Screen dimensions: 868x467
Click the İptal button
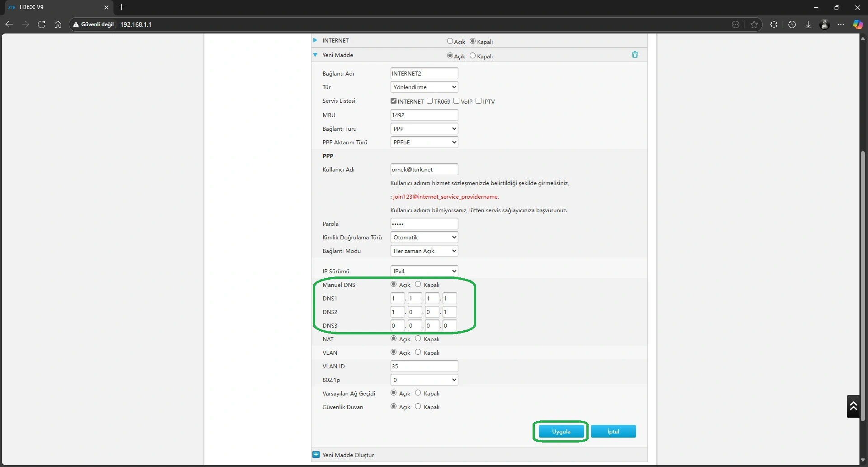pos(613,431)
